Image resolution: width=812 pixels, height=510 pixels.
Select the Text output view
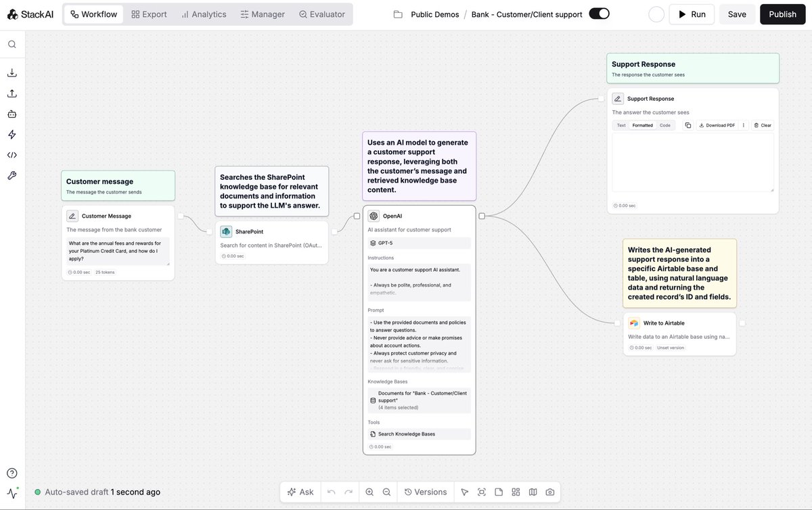621,125
